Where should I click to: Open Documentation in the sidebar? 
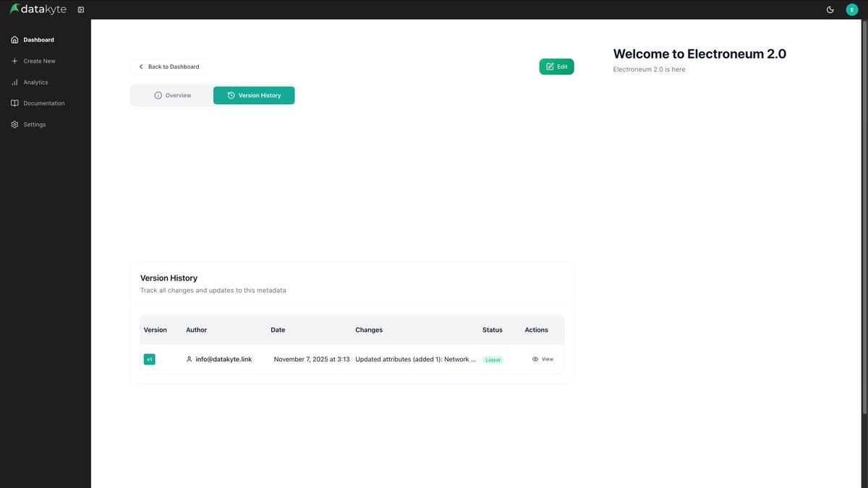tap(45, 103)
